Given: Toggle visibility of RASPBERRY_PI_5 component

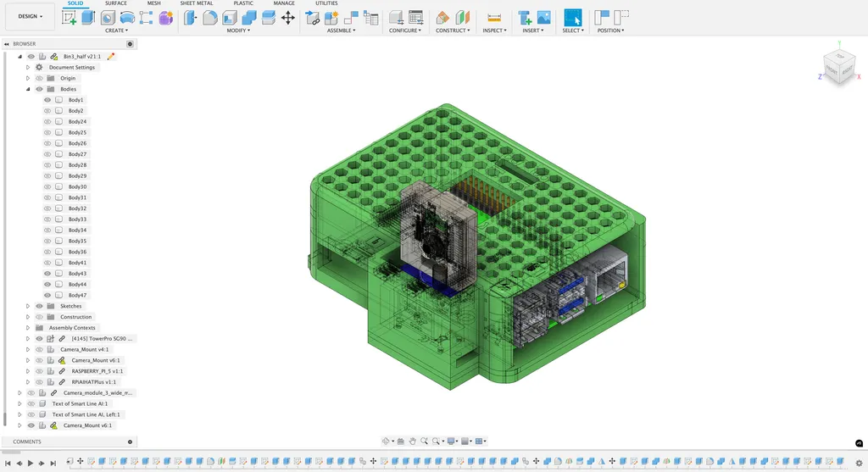Looking at the screenshot, I should click(x=39, y=371).
